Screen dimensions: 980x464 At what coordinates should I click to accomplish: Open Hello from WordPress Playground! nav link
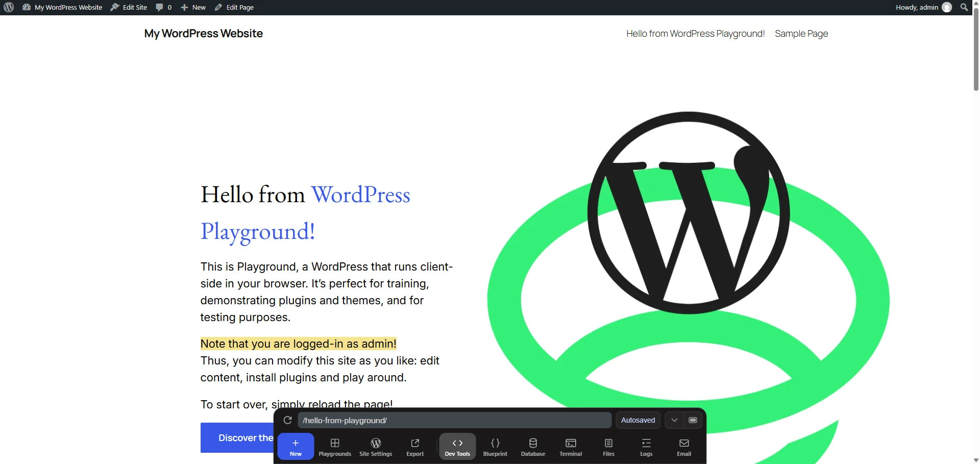pos(695,34)
